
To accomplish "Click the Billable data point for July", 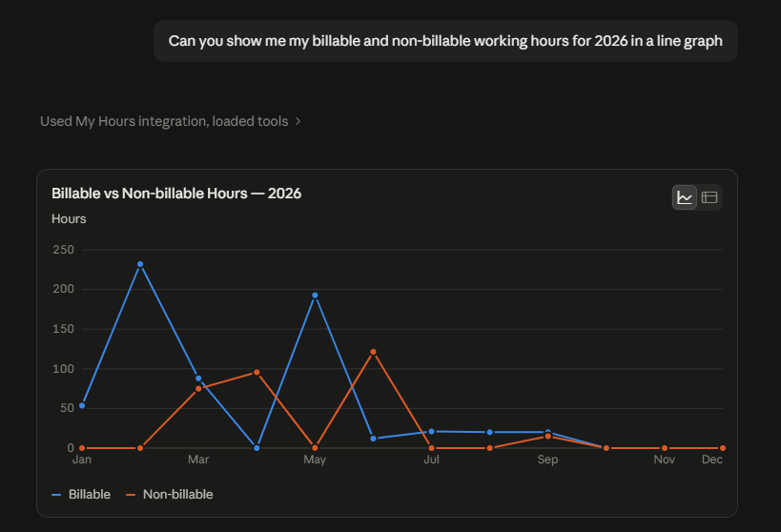I will (x=431, y=431).
